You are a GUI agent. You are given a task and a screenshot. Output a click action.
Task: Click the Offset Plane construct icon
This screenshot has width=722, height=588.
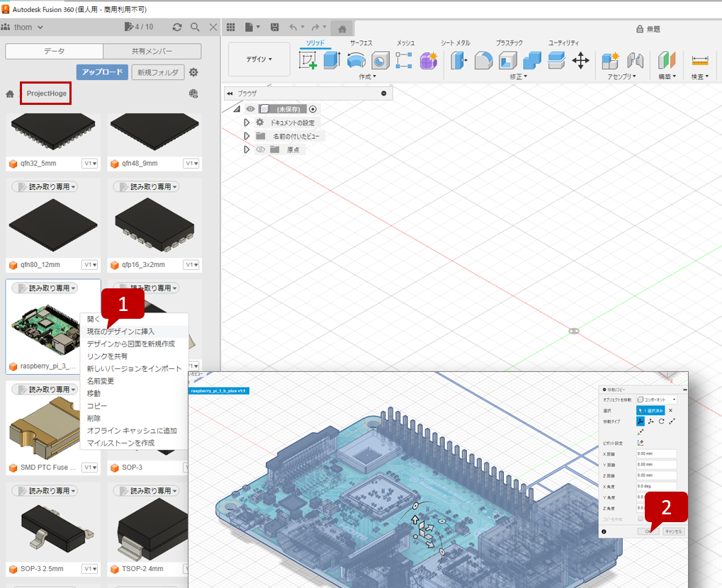coord(666,60)
